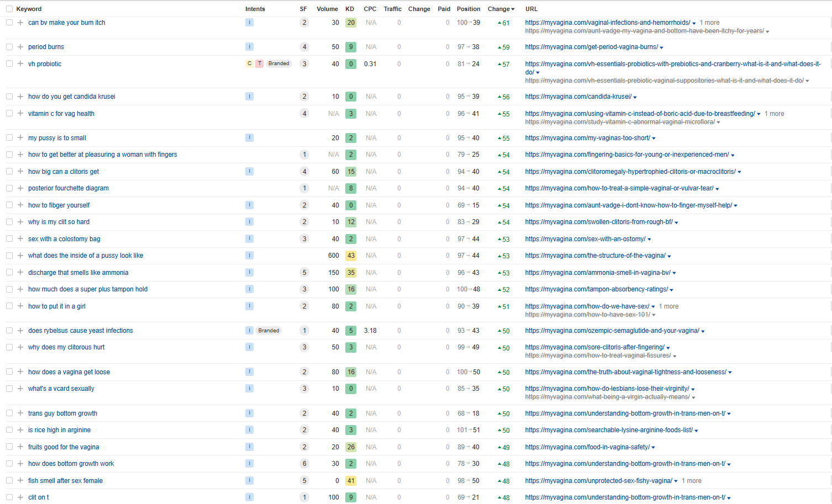Click "1 more" in the "how to put it in a girl" row
The image size is (832, 504).
click(x=668, y=306)
